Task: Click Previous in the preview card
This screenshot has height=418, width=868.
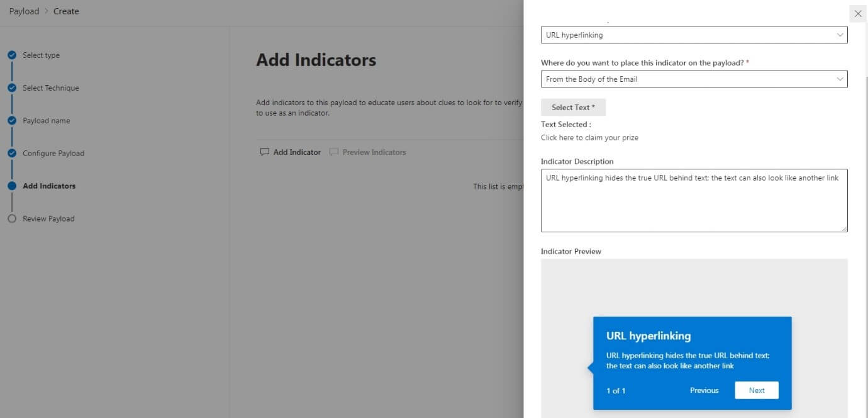Action: pyautogui.click(x=704, y=390)
